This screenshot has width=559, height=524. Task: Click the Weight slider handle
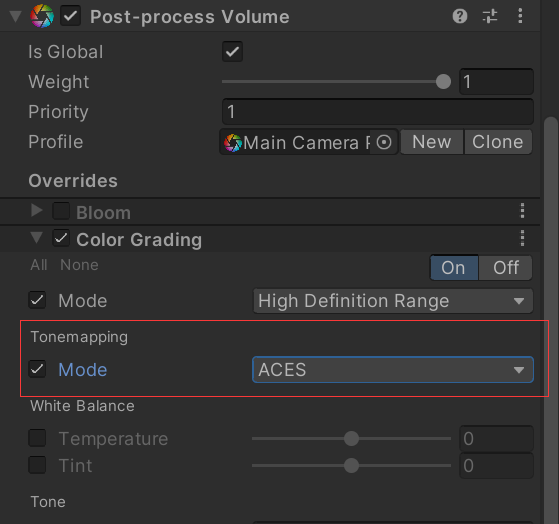[443, 82]
